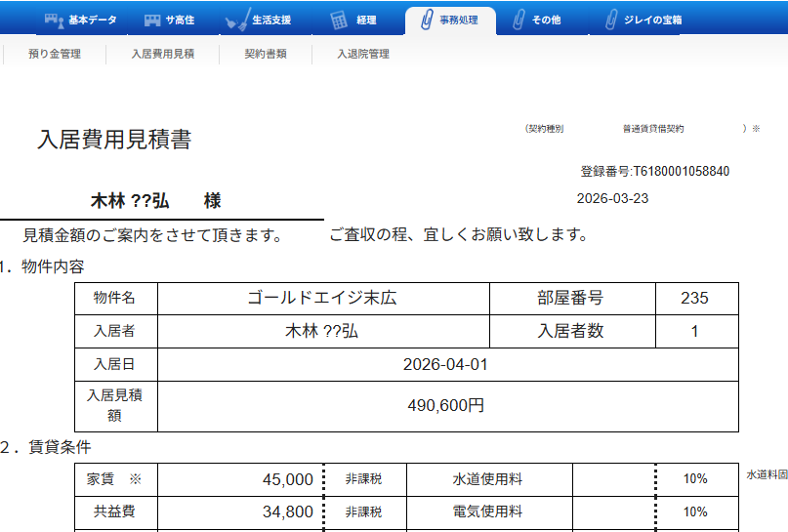The image size is (788, 532).
Task: Select 入居費用見積 in the submenu
Action: point(163,55)
